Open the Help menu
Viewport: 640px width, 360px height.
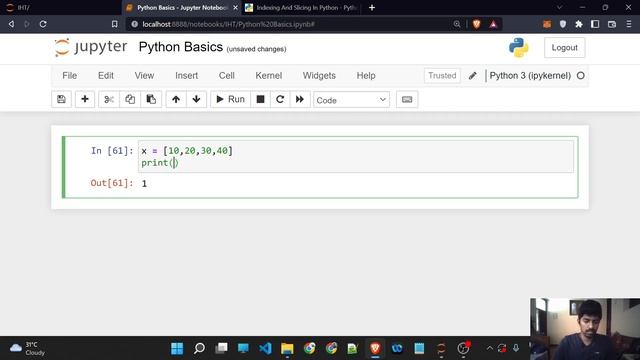tap(366, 76)
